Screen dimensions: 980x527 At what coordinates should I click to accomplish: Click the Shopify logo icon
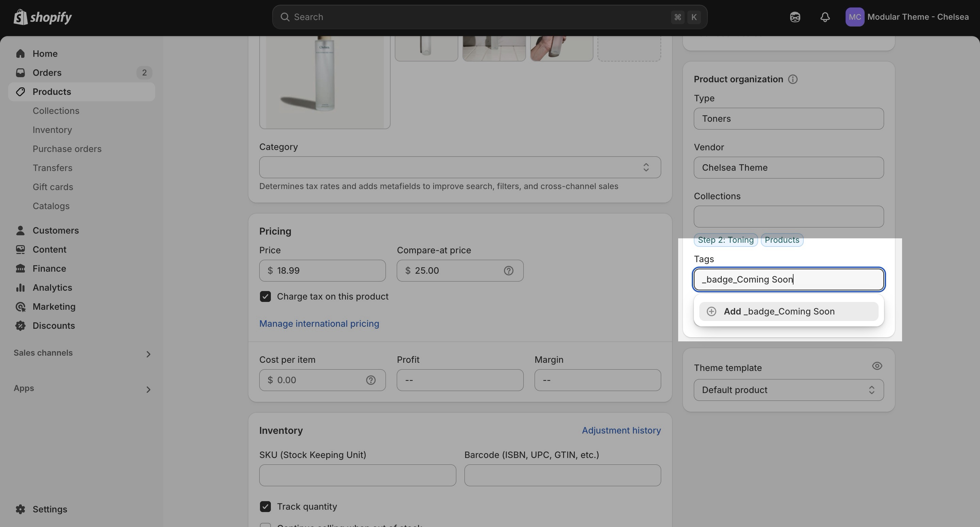[20, 17]
